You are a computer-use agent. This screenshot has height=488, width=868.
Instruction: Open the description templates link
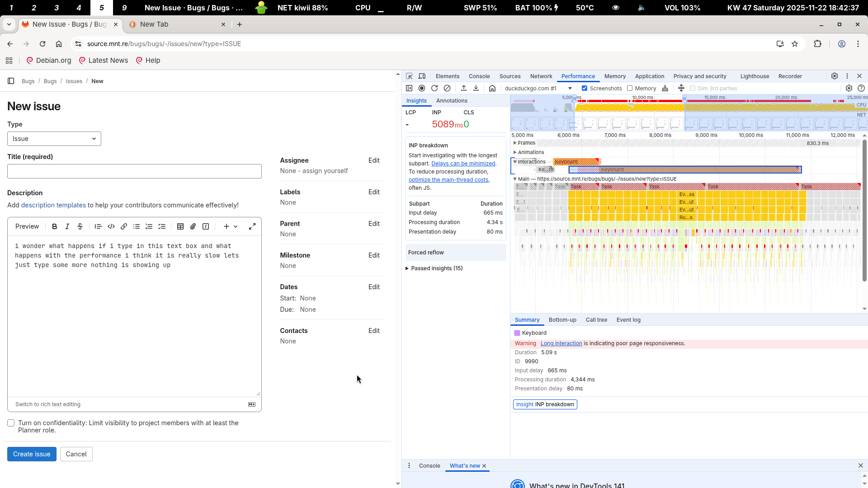(53, 205)
